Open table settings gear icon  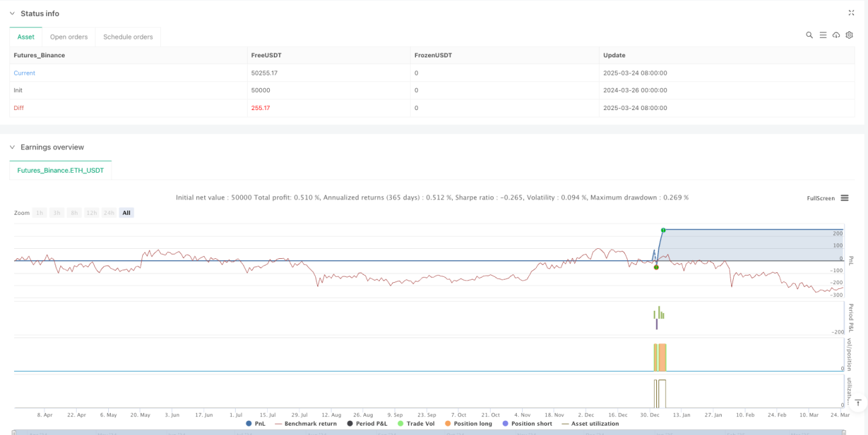[849, 35]
